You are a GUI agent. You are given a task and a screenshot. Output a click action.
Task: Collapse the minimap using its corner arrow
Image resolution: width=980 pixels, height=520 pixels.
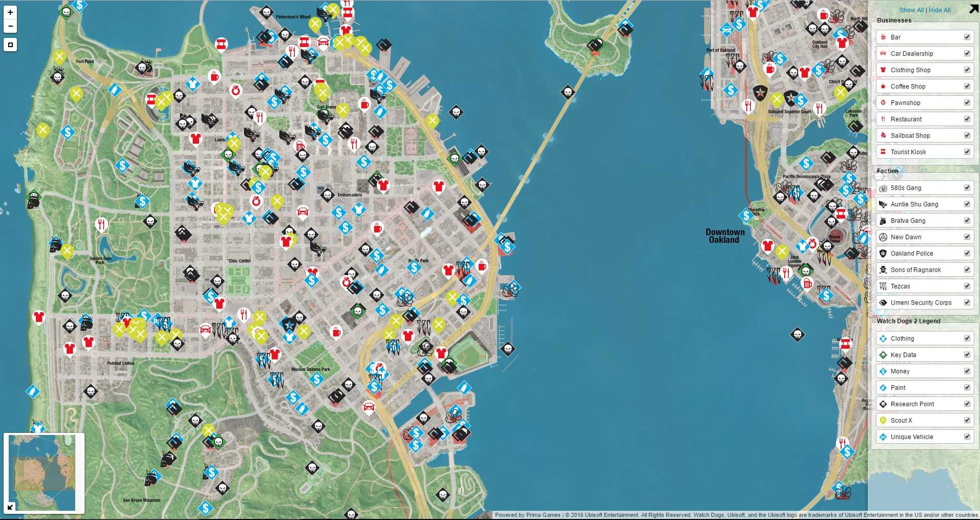click(x=10, y=507)
